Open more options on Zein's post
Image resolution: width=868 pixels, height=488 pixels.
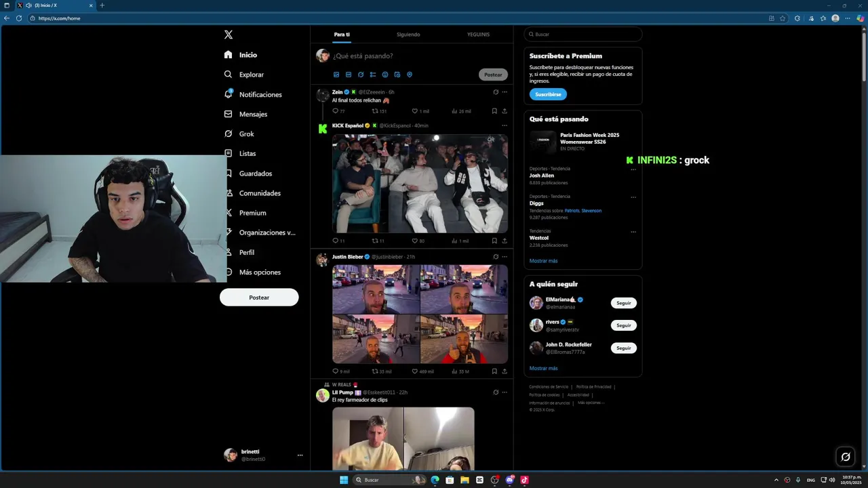coord(505,92)
